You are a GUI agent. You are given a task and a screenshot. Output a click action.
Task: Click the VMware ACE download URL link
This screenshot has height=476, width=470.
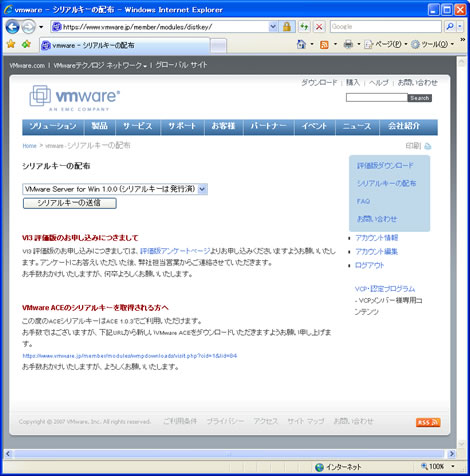[130, 356]
